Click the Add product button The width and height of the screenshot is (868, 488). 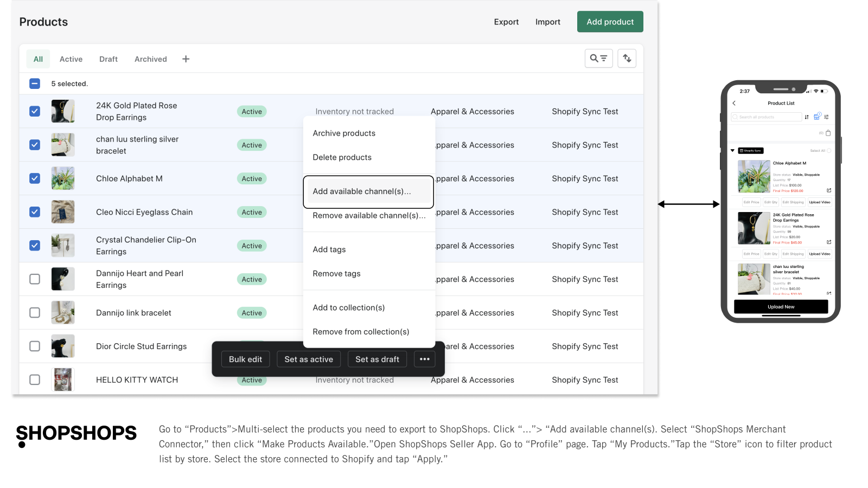(x=610, y=22)
